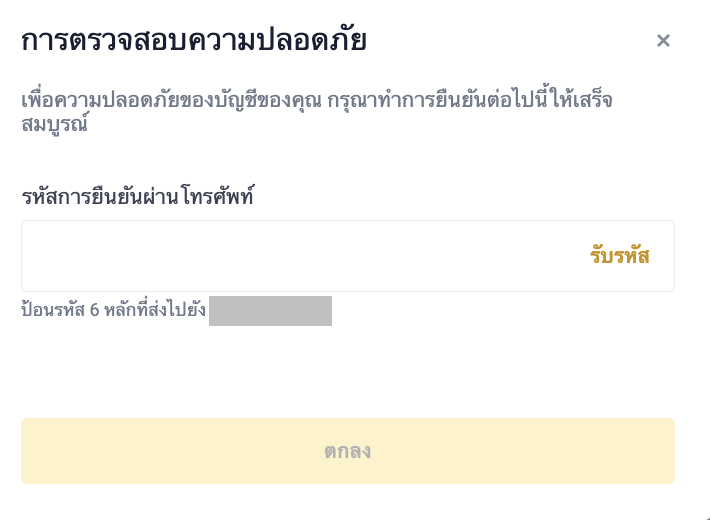Click the ป้อนรหัส 6 หลัก helper text
Viewport: 710px width, 520px height.
(x=114, y=310)
